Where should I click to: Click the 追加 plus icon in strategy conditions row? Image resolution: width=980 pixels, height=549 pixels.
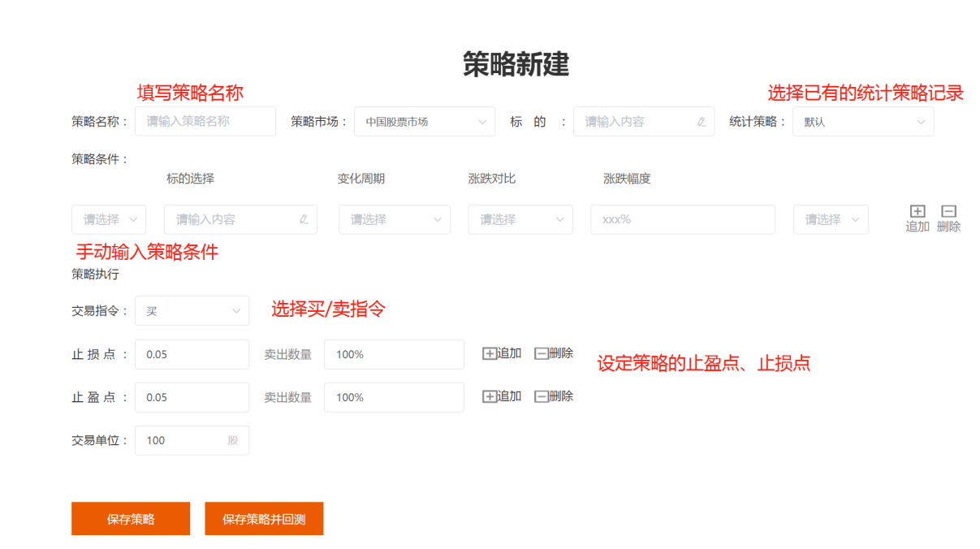pyautogui.click(x=917, y=212)
